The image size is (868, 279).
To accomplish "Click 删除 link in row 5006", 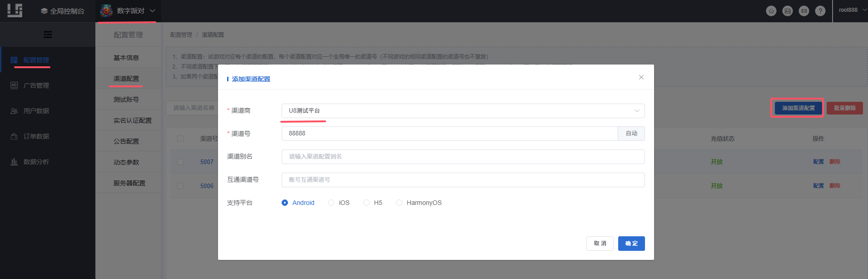I will click(835, 186).
